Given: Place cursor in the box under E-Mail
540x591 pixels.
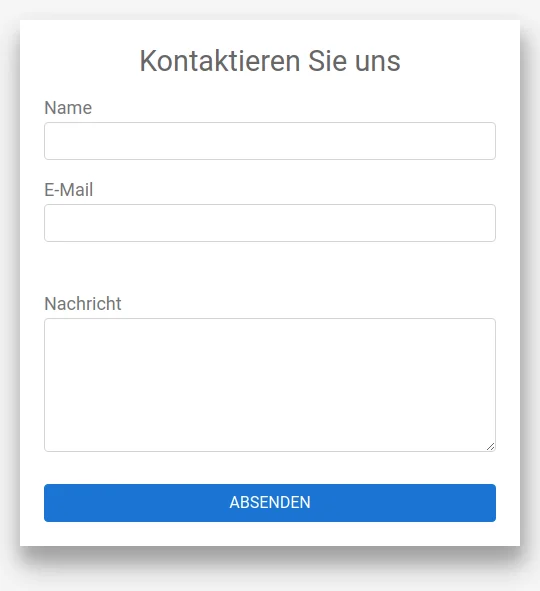Looking at the screenshot, I should [270, 223].
